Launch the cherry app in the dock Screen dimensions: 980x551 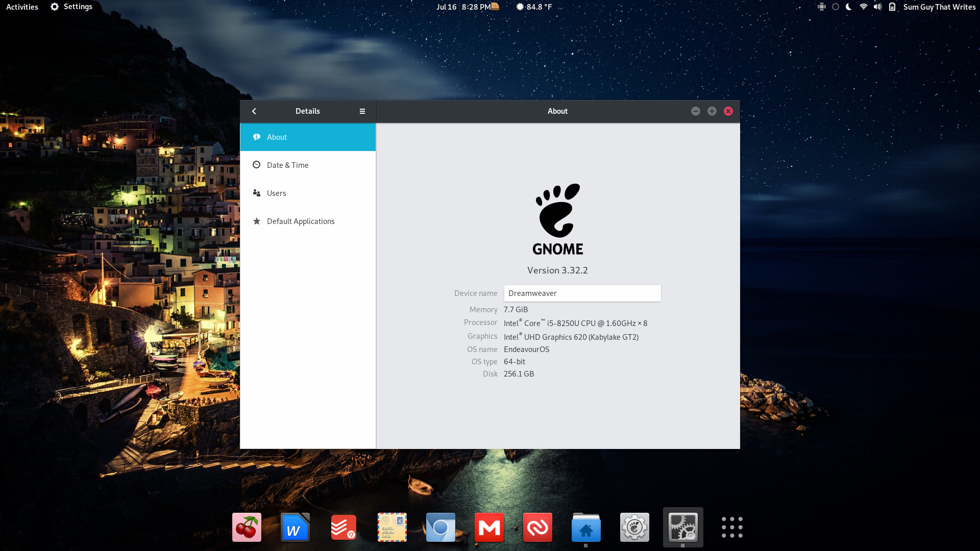(247, 527)
